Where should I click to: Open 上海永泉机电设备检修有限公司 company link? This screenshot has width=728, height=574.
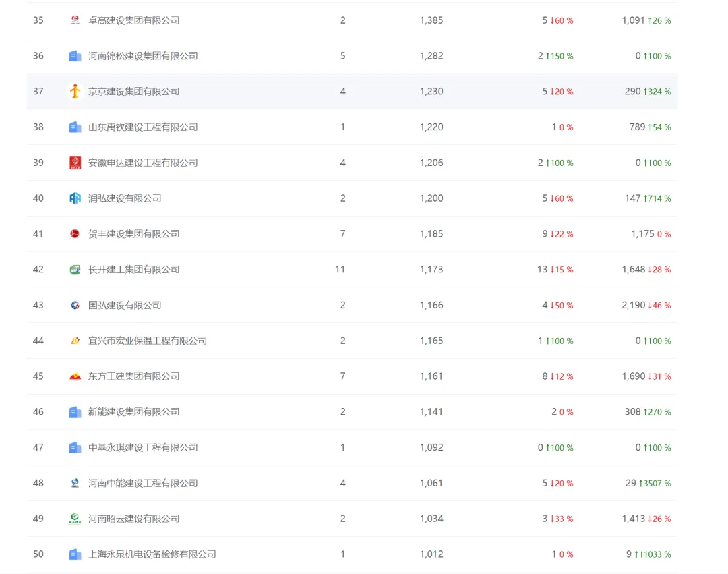152,554
